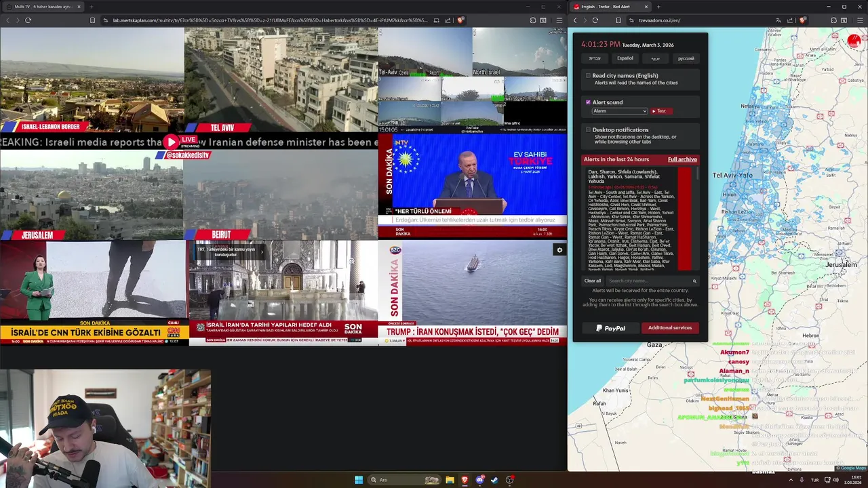This screenshot has height=488, width=868.
Task: Reload the Multi TV browser page
Action: pos(28,20)
